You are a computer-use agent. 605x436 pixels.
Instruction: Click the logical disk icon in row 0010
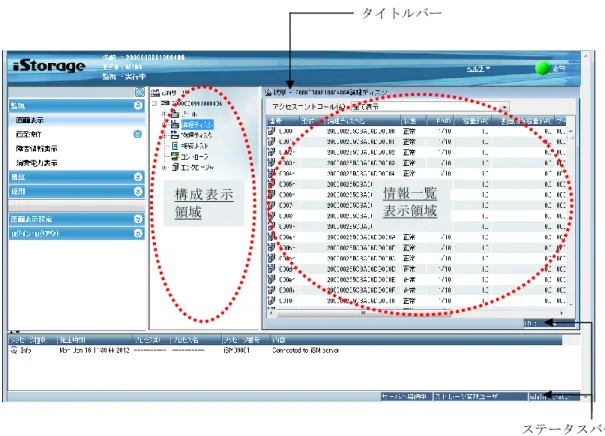tap(272, 300)
